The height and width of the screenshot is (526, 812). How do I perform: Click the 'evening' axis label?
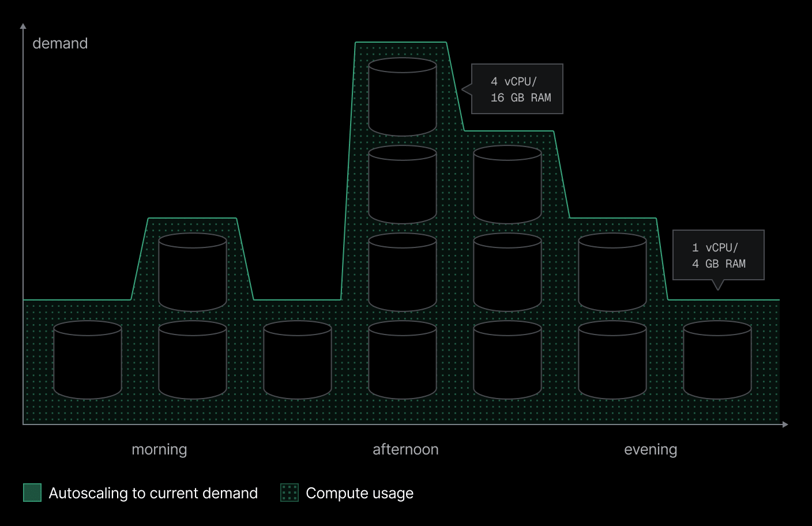(651, 449)
